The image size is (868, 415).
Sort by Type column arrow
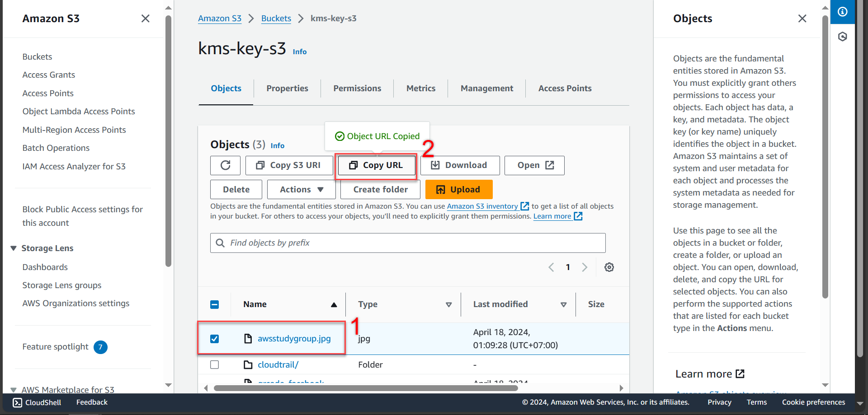pos(449,305)
